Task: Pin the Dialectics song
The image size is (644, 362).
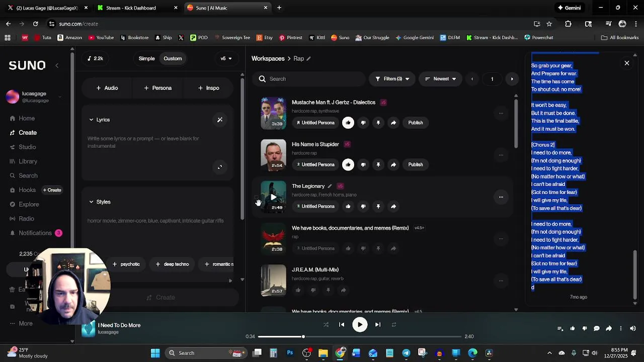Action: pos(378,123)
